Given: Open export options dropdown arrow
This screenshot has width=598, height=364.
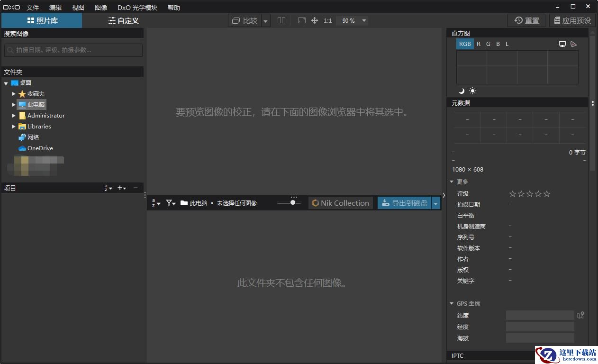Looking at the screenshot, I should (436, 203).
